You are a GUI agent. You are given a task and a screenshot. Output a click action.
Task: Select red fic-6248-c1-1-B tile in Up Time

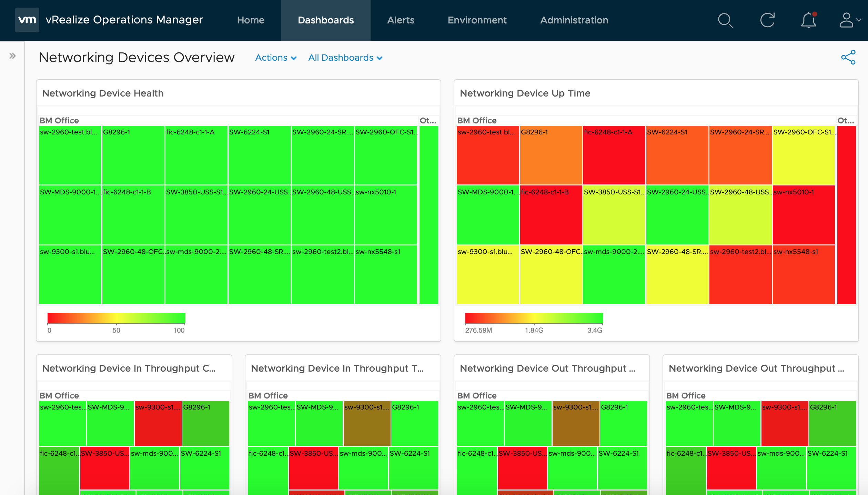551,215
